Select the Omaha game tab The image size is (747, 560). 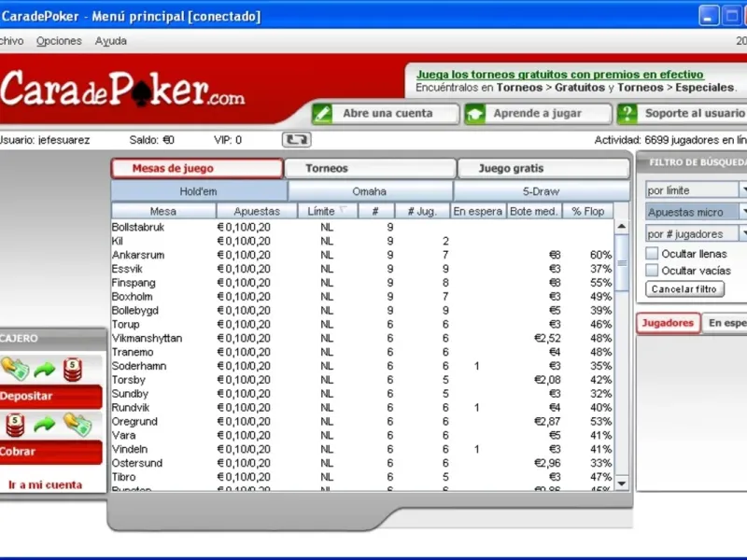tap(370, 191)
